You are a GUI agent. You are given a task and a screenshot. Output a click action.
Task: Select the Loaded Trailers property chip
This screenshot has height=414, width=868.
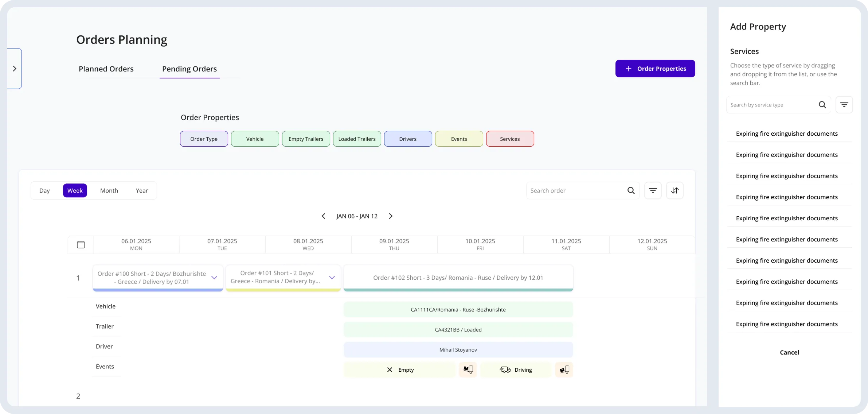pos(357,139)
